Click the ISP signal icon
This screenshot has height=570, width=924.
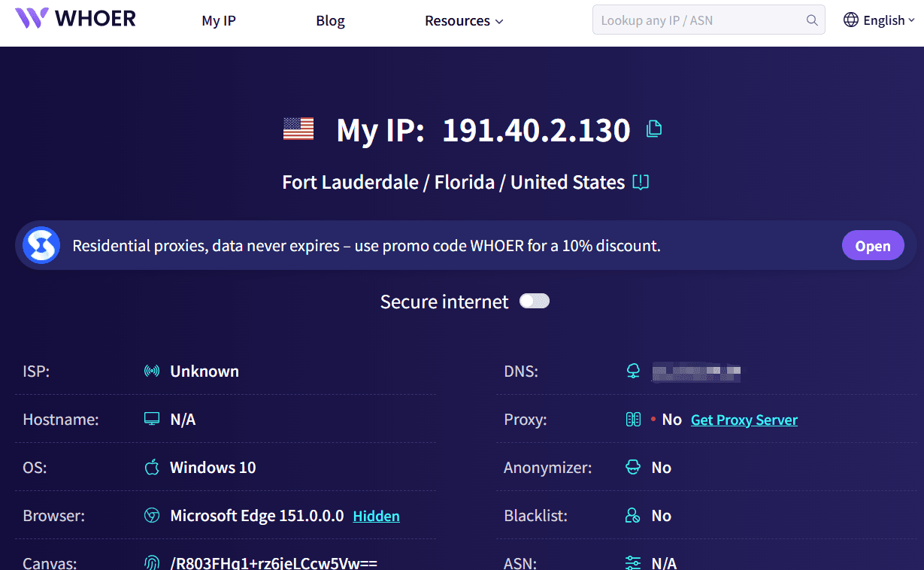coord(152,371)
